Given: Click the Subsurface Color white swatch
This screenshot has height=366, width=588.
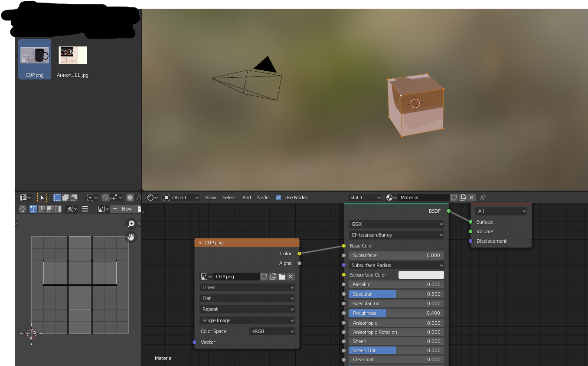Looking at the screenshot, I should click(x=421, y=275).
